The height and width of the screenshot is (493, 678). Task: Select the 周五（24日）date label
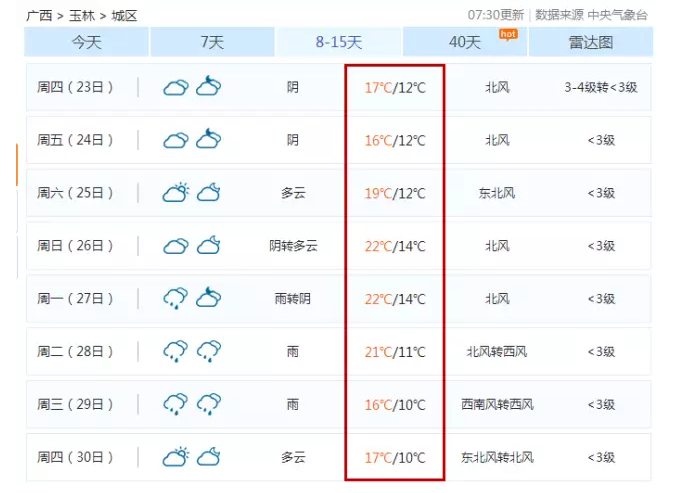[x=75, y=140]
